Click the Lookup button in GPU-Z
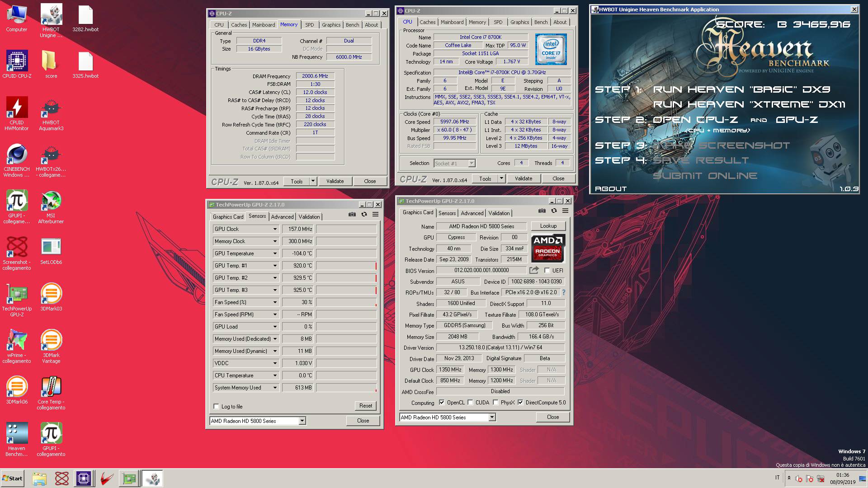Viewport: 868px width, 488px height. tap(548, 226)
